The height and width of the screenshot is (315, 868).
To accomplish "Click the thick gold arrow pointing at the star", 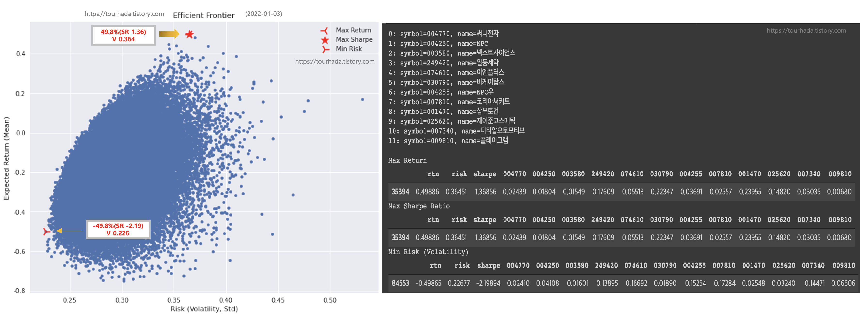I will point(169,34).
